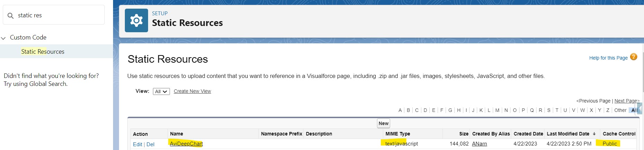Filter list by letter S

(x=549, y=110)
